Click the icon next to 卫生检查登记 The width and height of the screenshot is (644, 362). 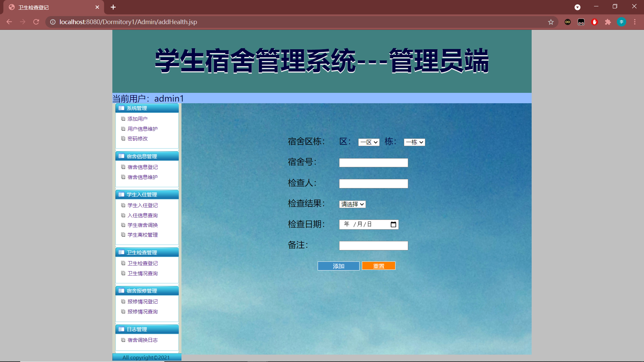coord(123,263)
